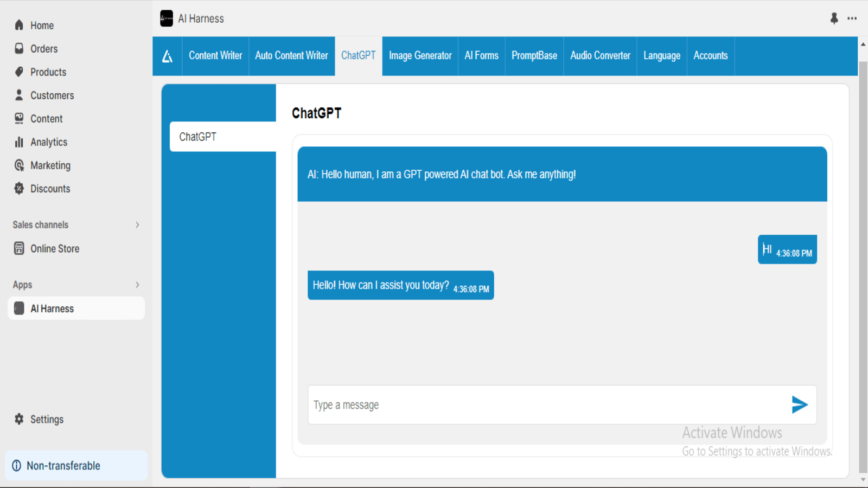Open the Discounts link

point(50,189)
